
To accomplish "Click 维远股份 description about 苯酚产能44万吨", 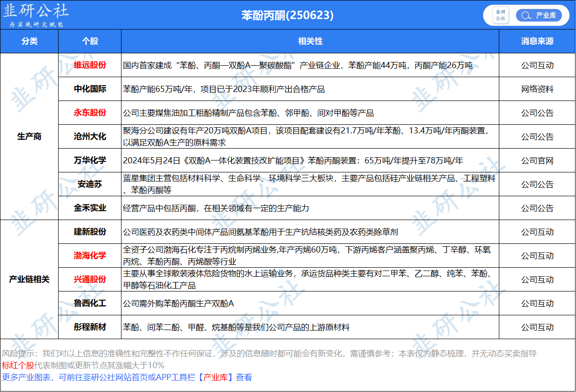I will coord(298,65).
